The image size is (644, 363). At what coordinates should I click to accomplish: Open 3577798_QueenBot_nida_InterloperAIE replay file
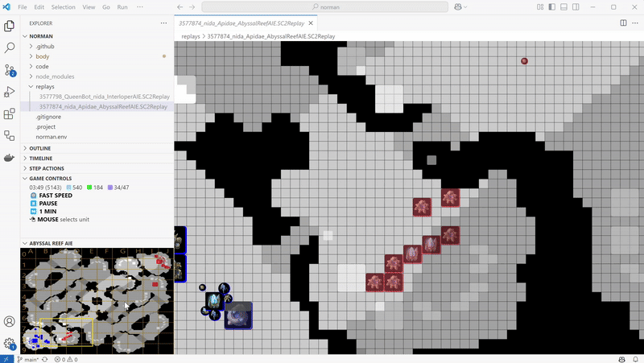click(97, 97)
